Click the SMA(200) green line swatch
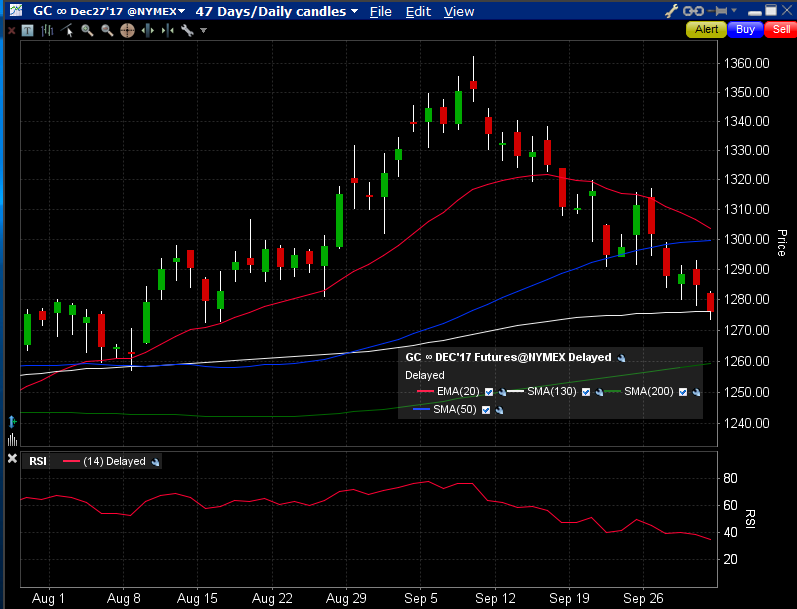The height and width of the screenshot is (609, 797). (x=612, y=391)
